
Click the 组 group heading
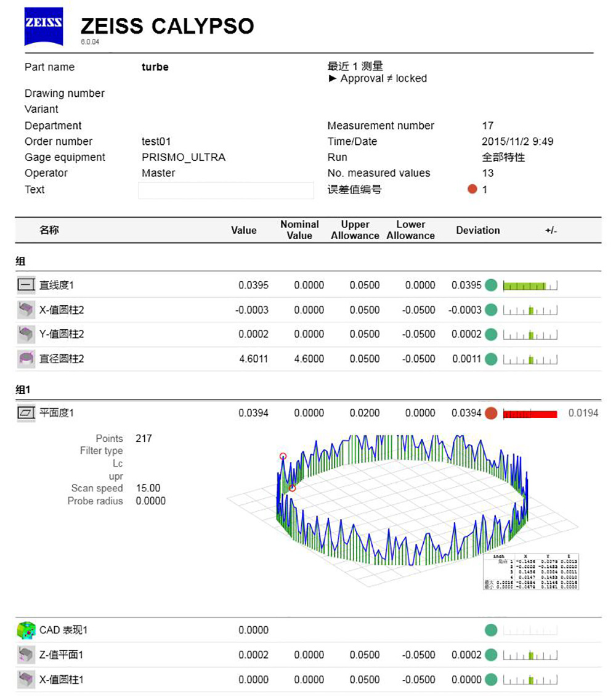(x=20, y=261)
